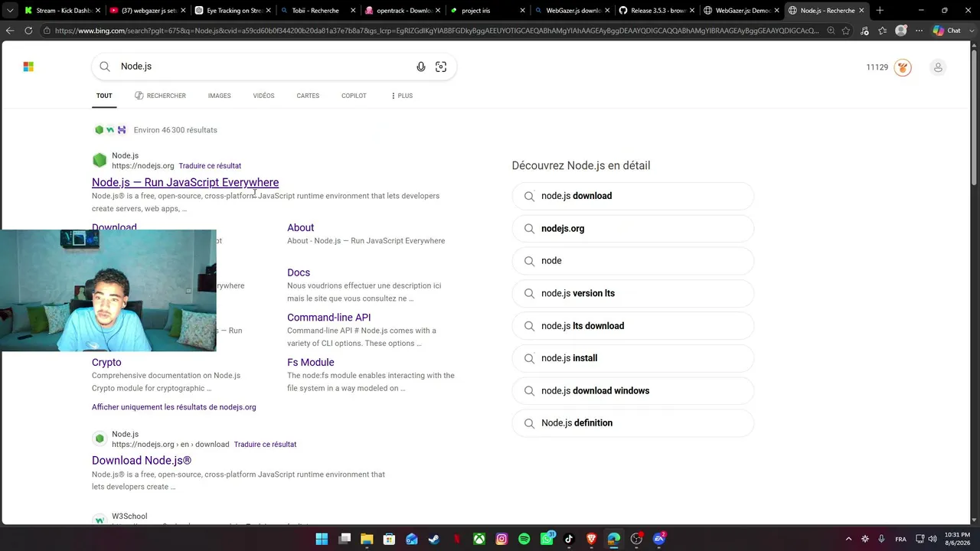The image size is (980, 551).
Task: Open a new browser tab
Action: coord(880,11)
